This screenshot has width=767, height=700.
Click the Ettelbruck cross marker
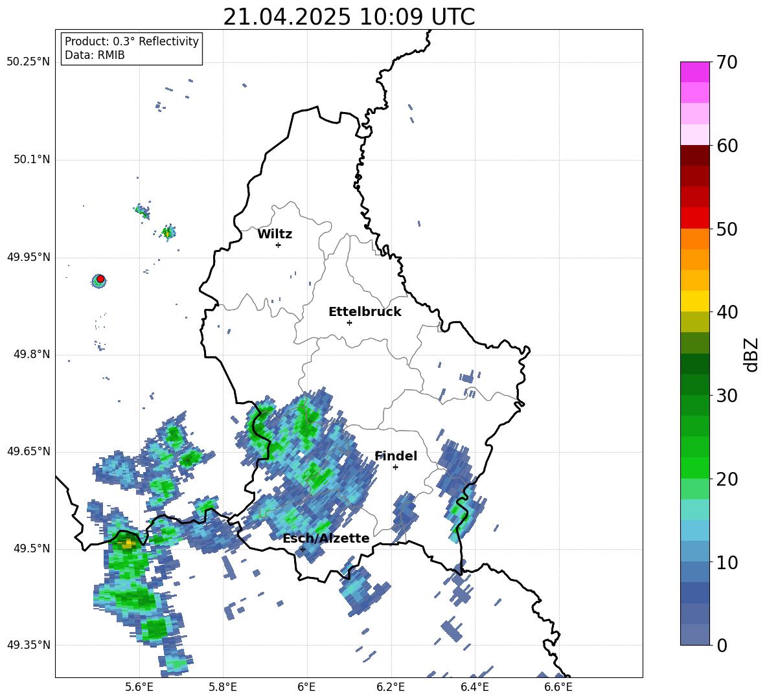click(x=349, y=322)
